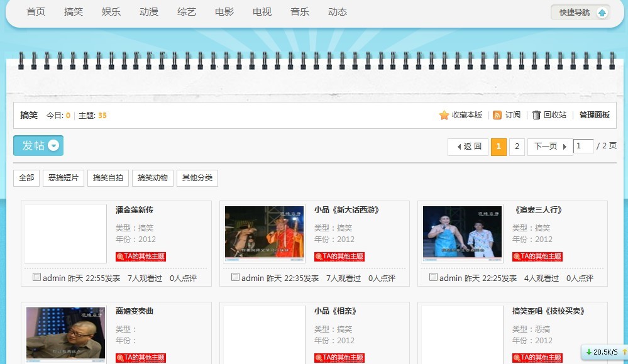The width and height of the screenshot is (628, 364).
Task: Click admin author on 小品《新大话西游》 post
Action: 253,278
